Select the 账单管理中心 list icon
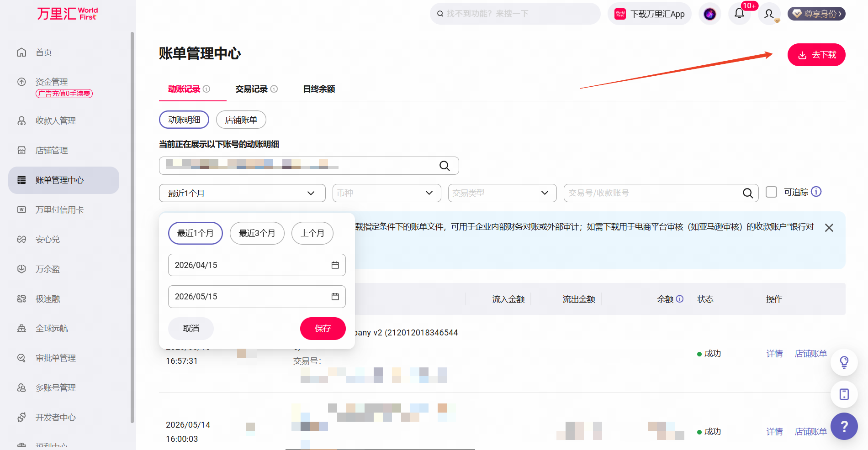Screen dimensions: 868x450 pyautogui.click(x=21, y=180)
